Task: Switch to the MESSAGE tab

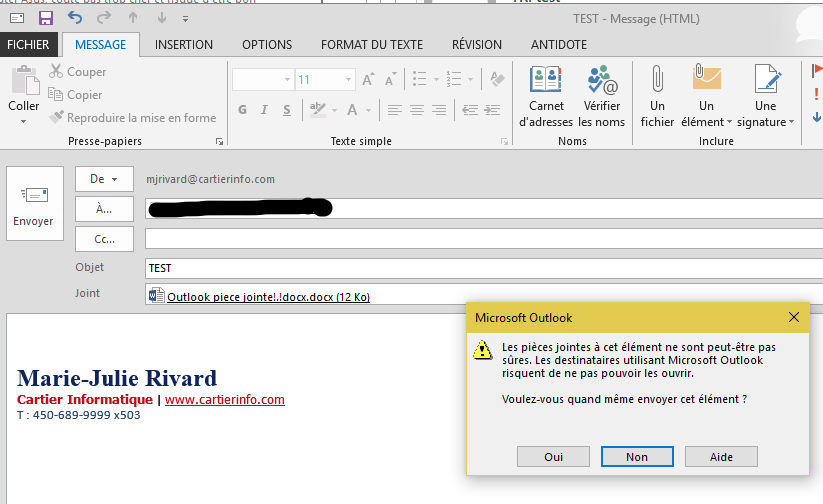Action: pyautogui.click(x=101, y=45)
